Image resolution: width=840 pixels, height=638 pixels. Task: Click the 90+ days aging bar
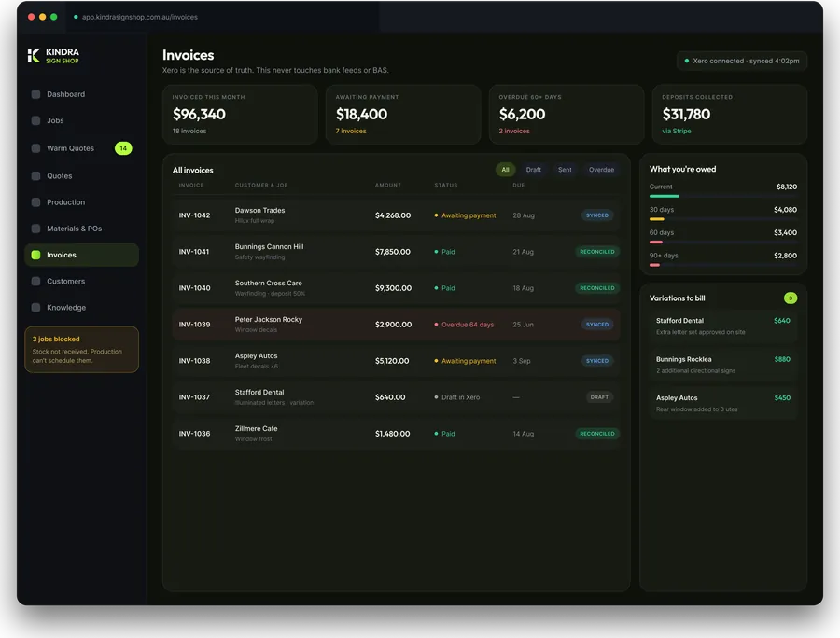point(723,265)
